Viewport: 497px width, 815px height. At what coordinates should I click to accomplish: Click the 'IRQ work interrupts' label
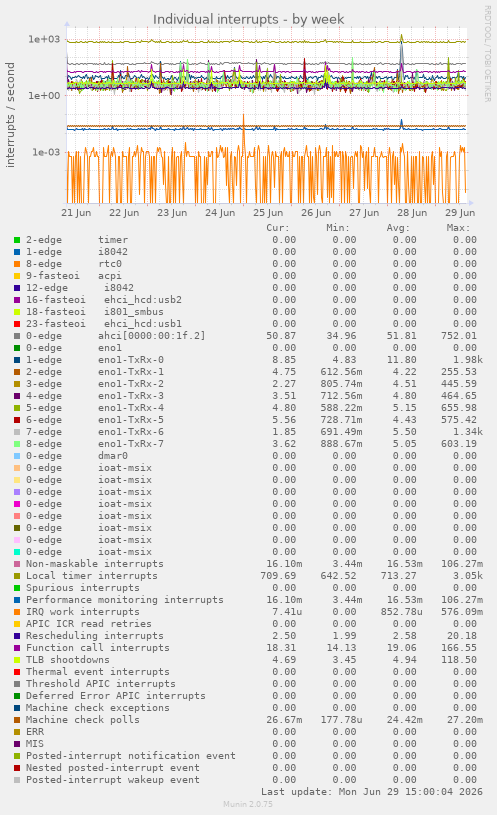coord(83,612)
